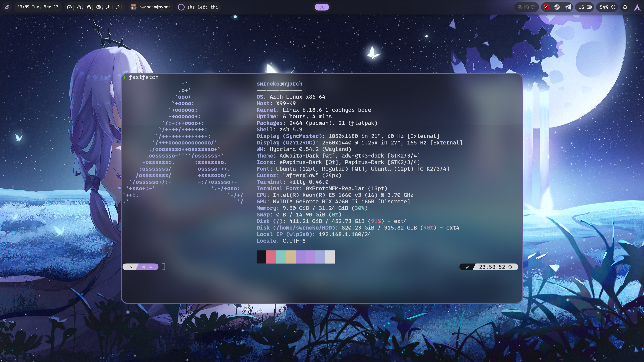The image size is (644, 362).
Task: Click the download speed arrow icon
Action: [x=108, y=7]
